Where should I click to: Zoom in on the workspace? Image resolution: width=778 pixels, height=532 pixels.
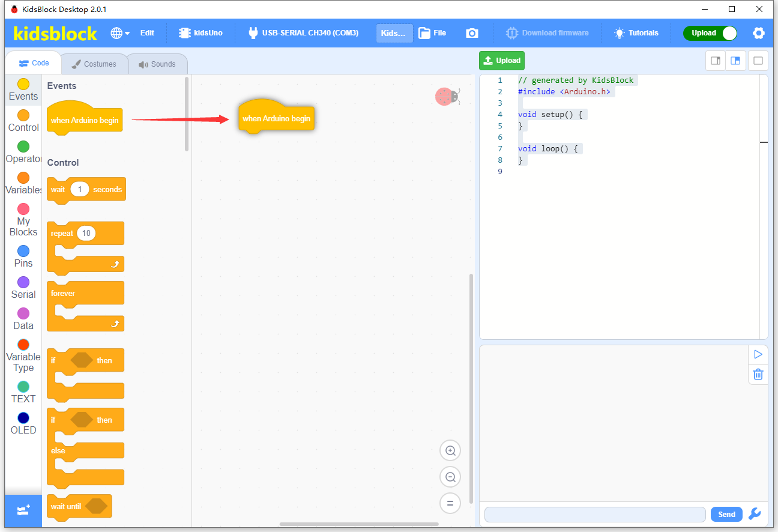450,450
